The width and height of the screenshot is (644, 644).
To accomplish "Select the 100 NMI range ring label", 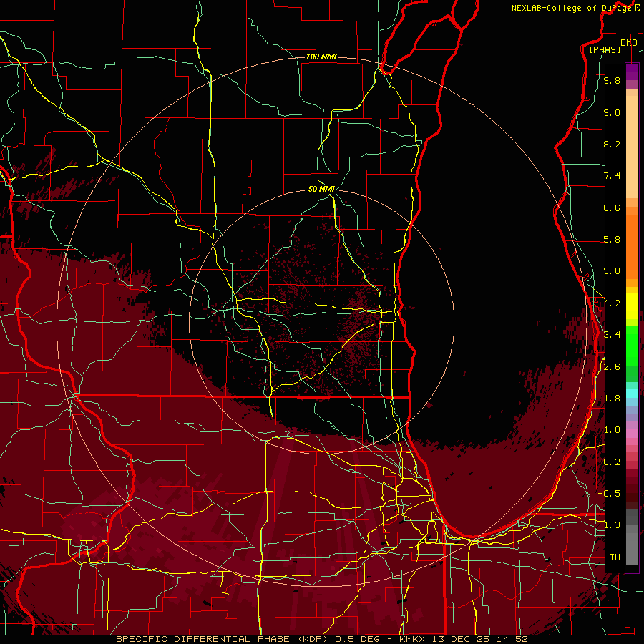I will [321, 57].
